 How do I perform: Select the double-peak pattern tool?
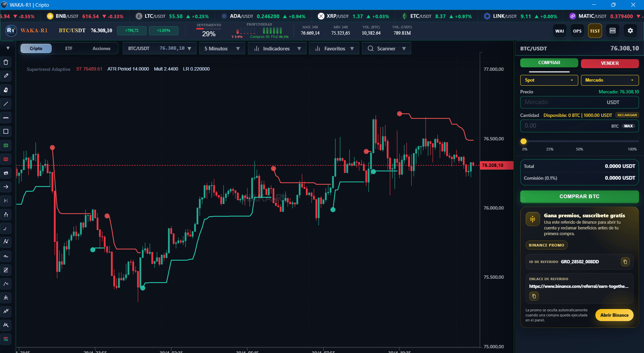6,325
